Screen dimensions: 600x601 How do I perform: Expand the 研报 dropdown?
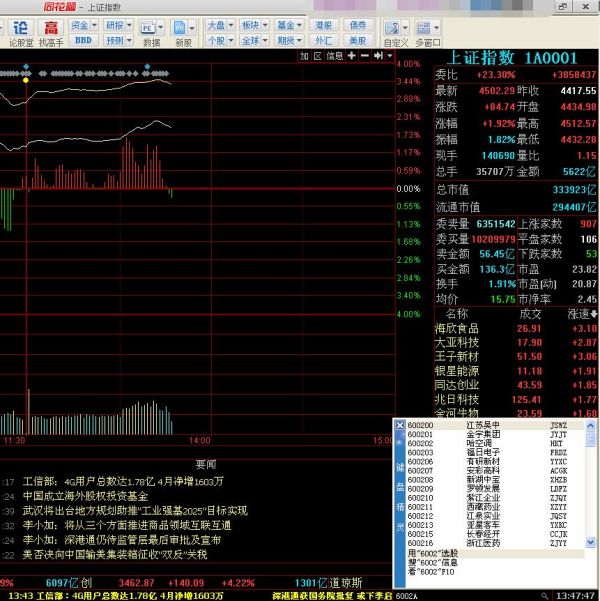(x=129, y=25)
